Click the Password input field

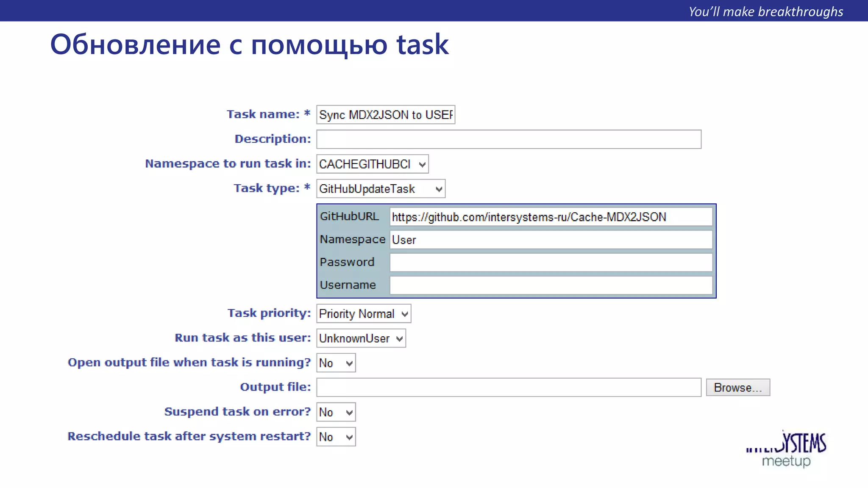551,263
